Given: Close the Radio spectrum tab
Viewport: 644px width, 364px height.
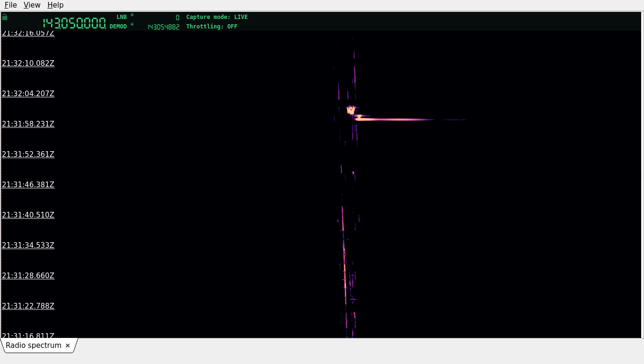Looking at the screenshot, I should click(x=68, y=346).
